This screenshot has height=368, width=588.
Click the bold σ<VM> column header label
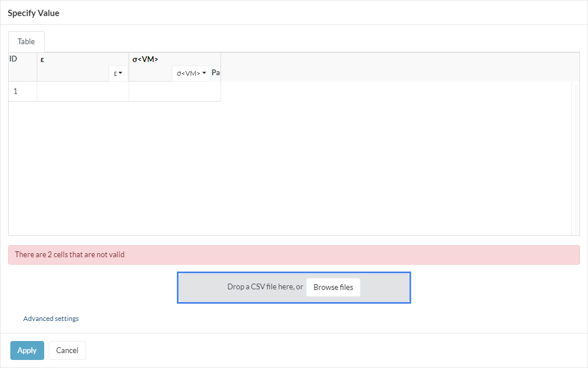145,59
